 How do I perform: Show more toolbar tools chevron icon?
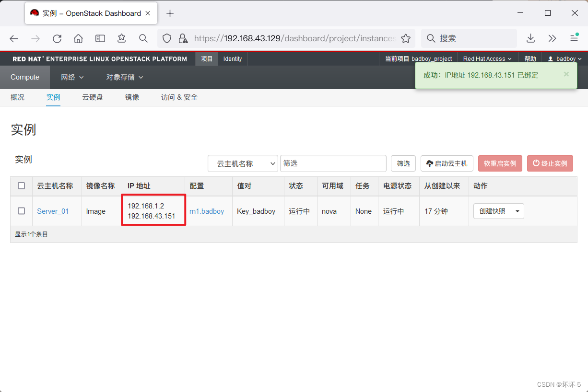(552, 38)
